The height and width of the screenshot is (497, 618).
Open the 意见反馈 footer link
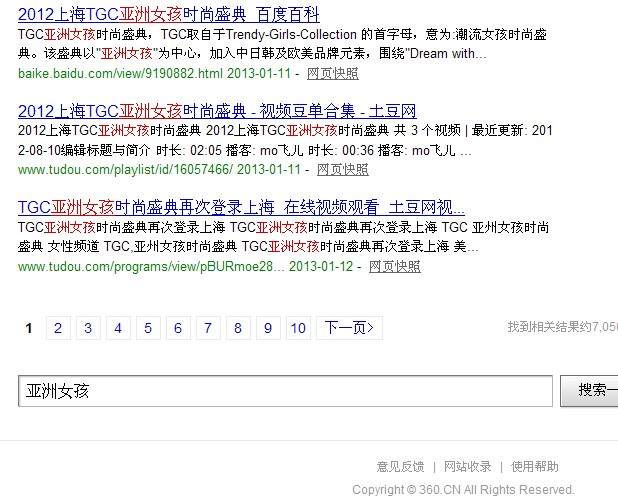(400, 467)
